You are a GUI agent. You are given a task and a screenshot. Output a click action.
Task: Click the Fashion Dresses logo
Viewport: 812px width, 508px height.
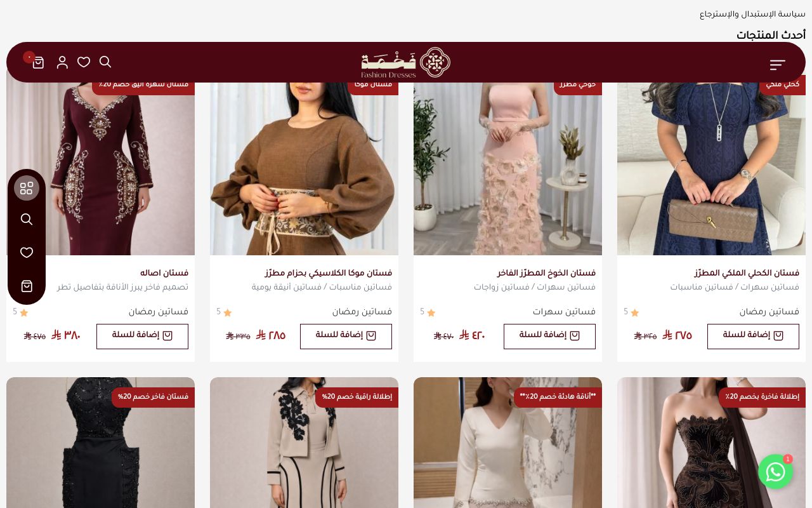[x=406, y=62]
